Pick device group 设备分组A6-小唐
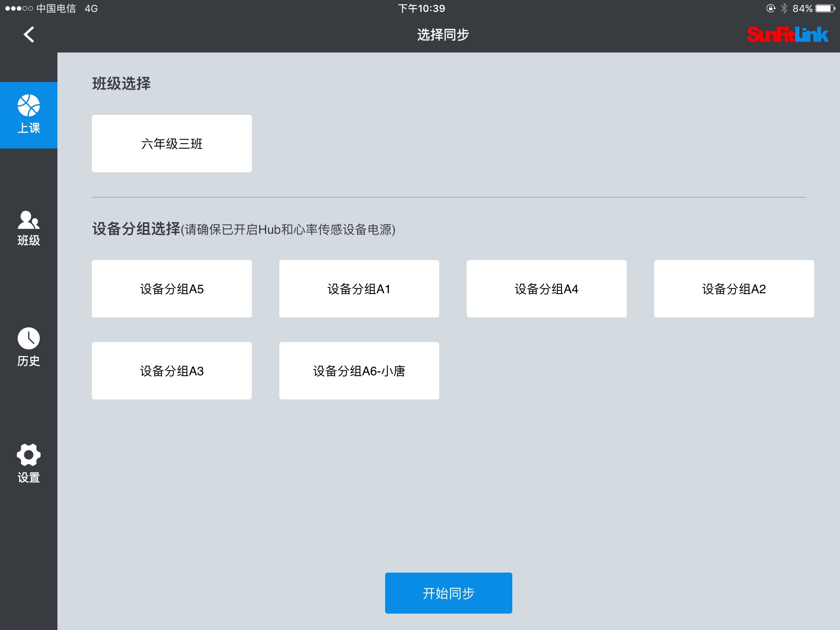This screenshot has height=630, width=840. click(x=359, y=371)
